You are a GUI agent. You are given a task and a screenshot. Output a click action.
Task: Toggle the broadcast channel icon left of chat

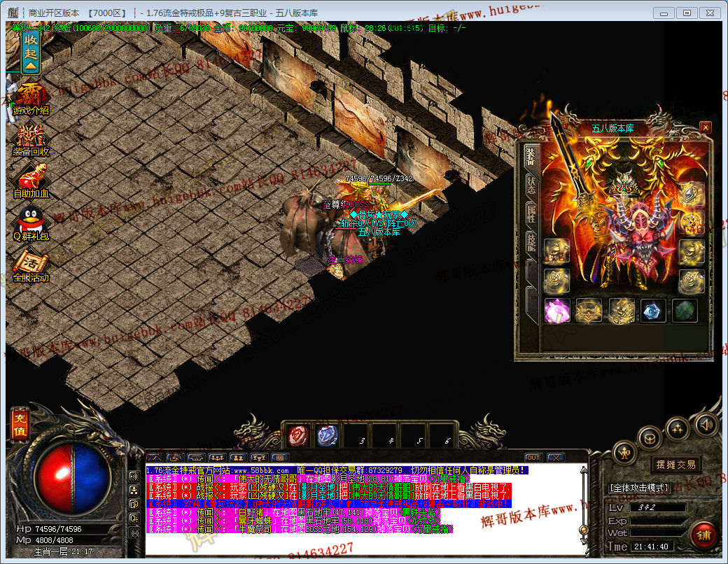coord(134,533)
